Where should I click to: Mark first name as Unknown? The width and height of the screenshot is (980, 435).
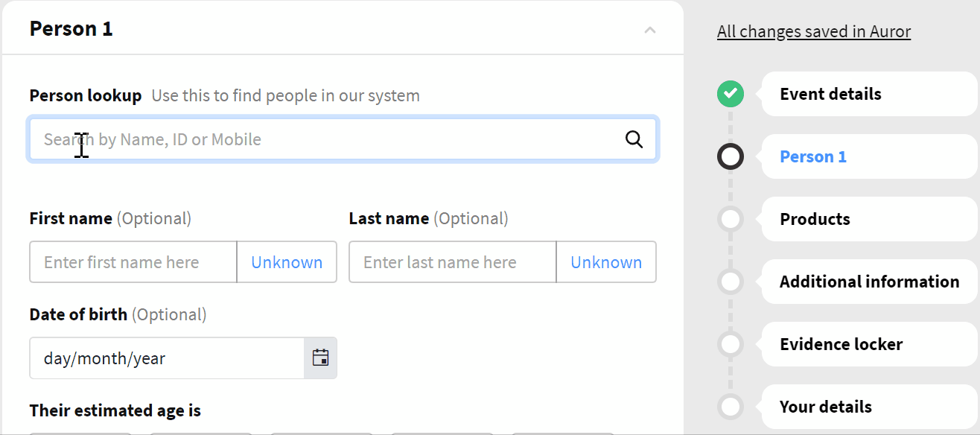(x=287, y=262)
